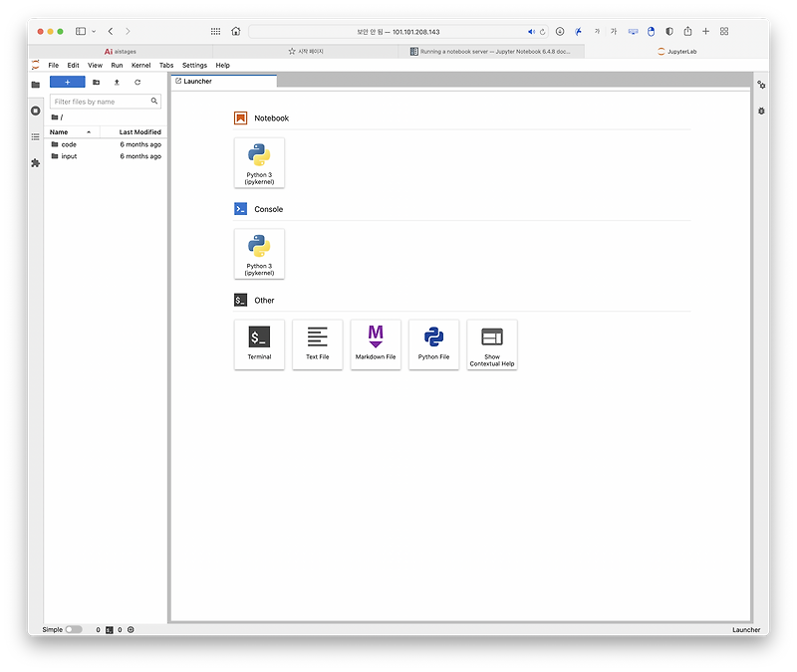Launch a new Terminal
This screenshot has width=797, height=672.
(x=259, y=344)
